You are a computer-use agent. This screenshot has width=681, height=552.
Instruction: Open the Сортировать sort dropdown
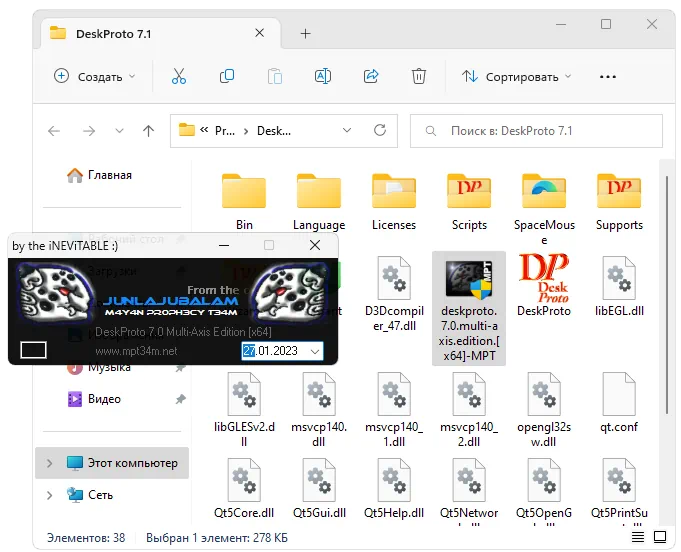coord(517,77)
